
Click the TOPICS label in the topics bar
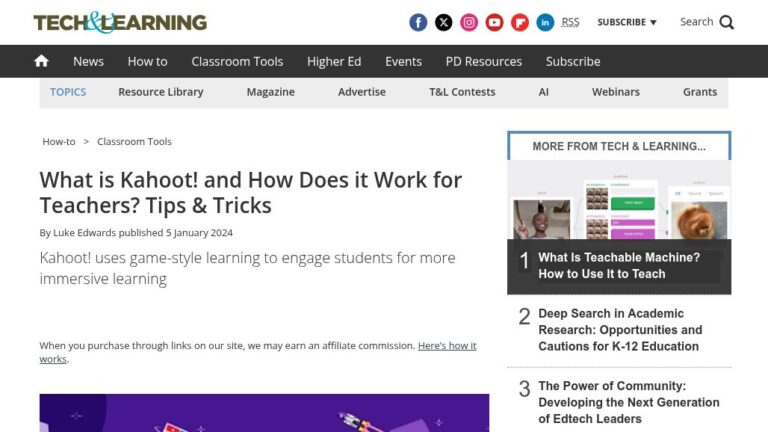pyautogui.click(x=68, y=92)
